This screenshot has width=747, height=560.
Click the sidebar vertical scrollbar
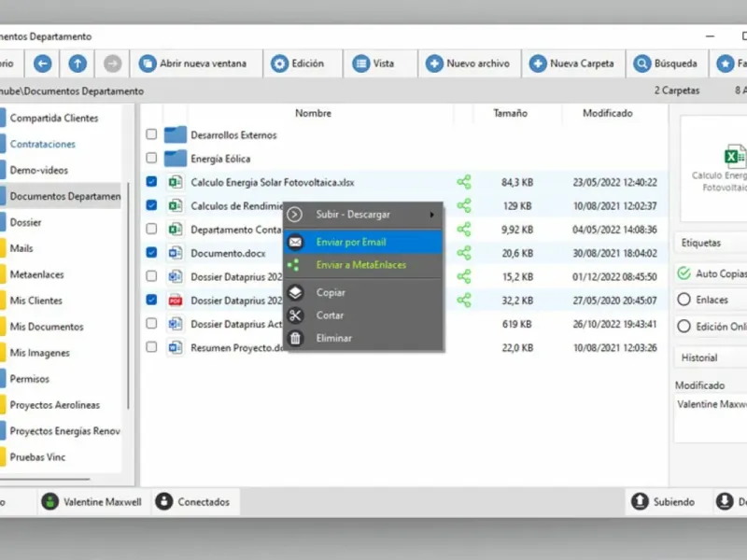pyautogui.click(x=128, y=296)
